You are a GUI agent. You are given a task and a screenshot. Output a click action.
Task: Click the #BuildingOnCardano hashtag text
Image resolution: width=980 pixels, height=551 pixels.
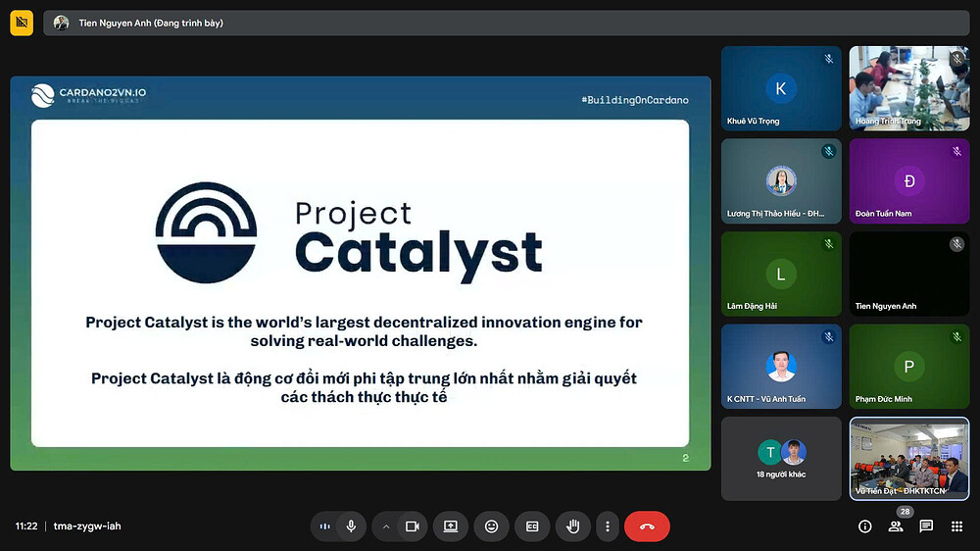coord(635,100)
